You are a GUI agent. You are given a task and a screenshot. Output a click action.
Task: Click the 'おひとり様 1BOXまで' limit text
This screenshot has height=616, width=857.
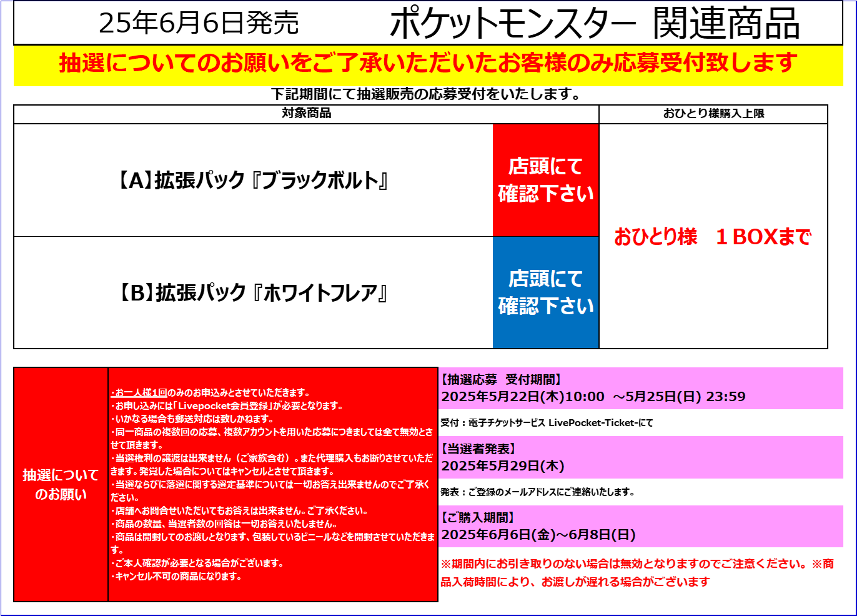point(712,237)
